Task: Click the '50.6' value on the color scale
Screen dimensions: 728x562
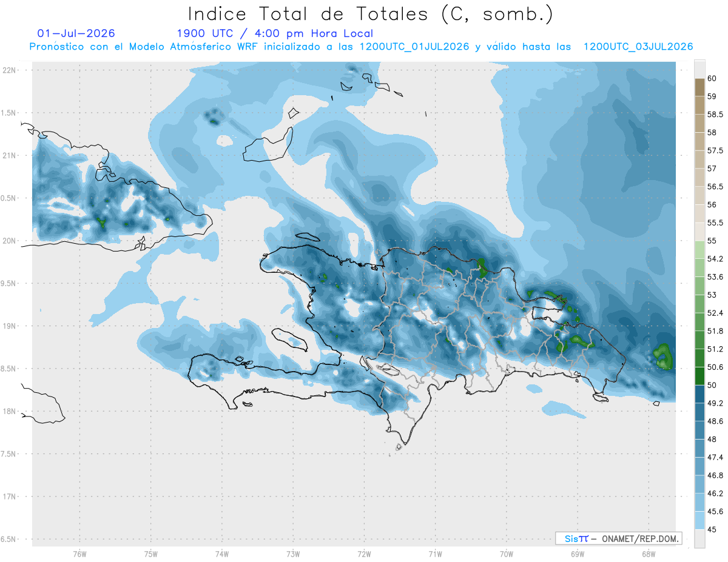Action: 715,367
